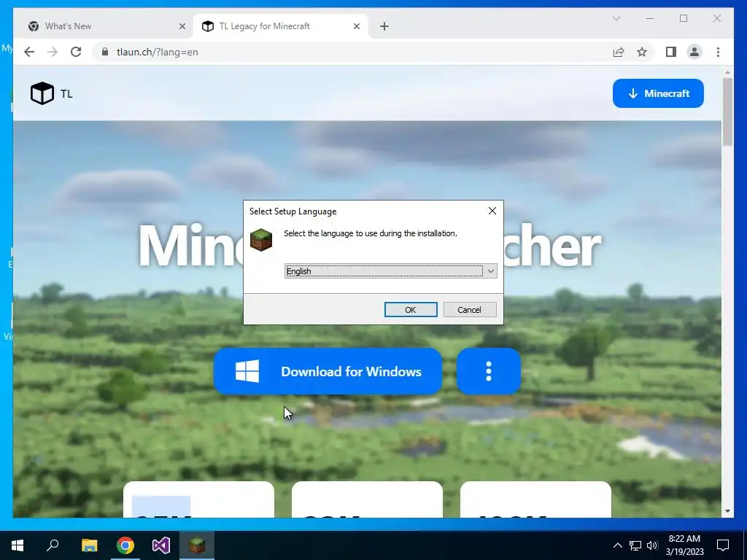Click the page vertical scrollbar thumb
747x560 pixels.
click(727, 111)
